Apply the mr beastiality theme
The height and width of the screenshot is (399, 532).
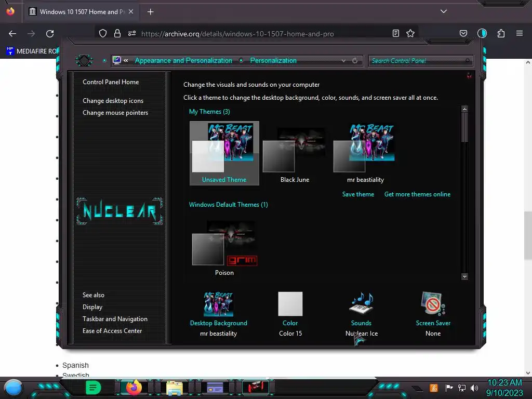pos(365,153)
